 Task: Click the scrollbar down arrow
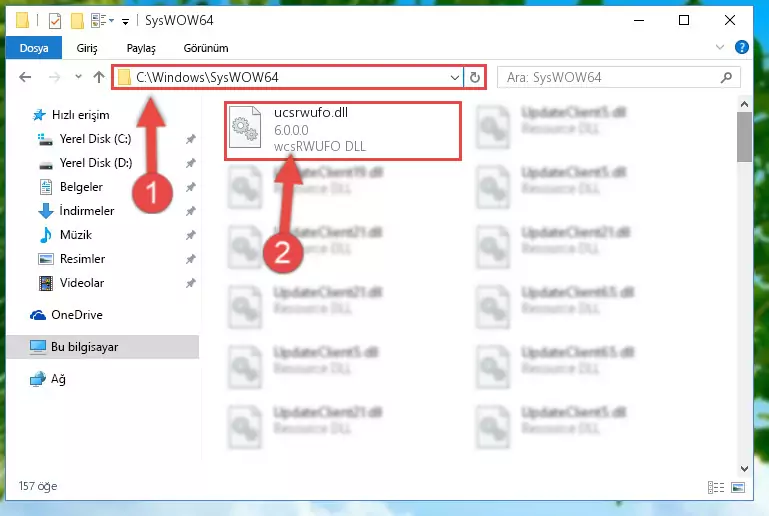click(x=744, y=468)
